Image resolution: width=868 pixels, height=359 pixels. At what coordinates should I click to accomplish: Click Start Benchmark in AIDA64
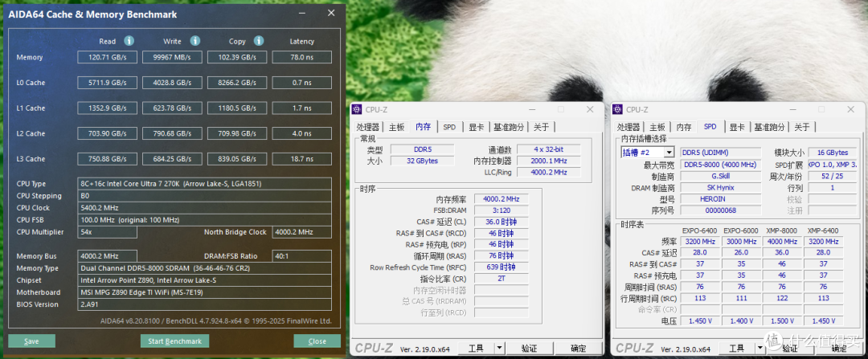point(174,341)
